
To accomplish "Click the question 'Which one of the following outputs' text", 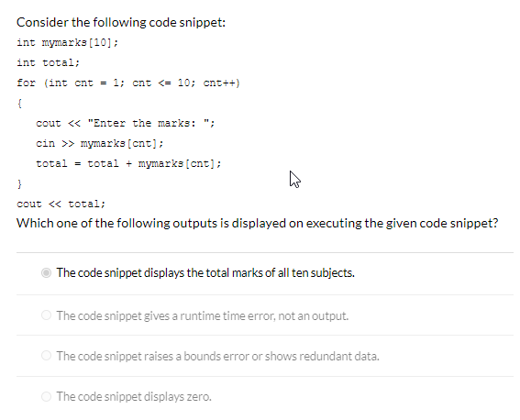I will pos(258,223).
